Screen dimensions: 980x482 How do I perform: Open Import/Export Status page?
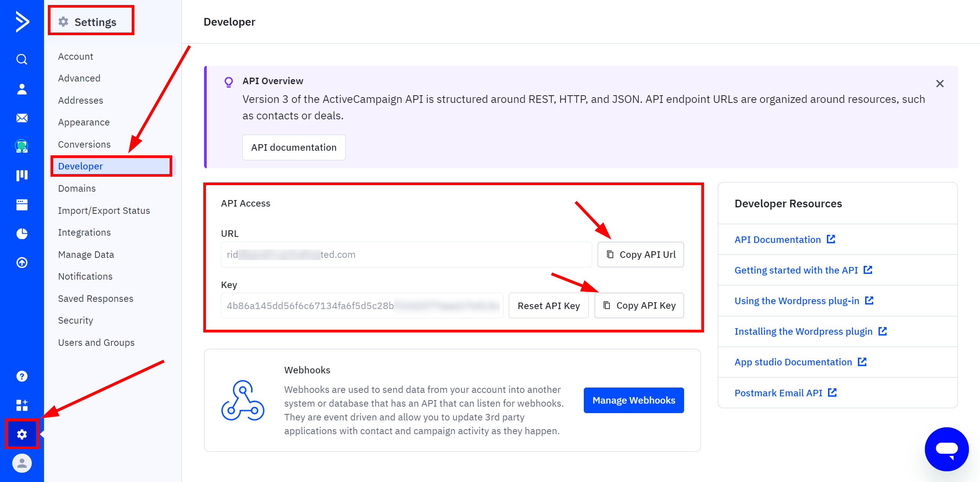[104, 210]
